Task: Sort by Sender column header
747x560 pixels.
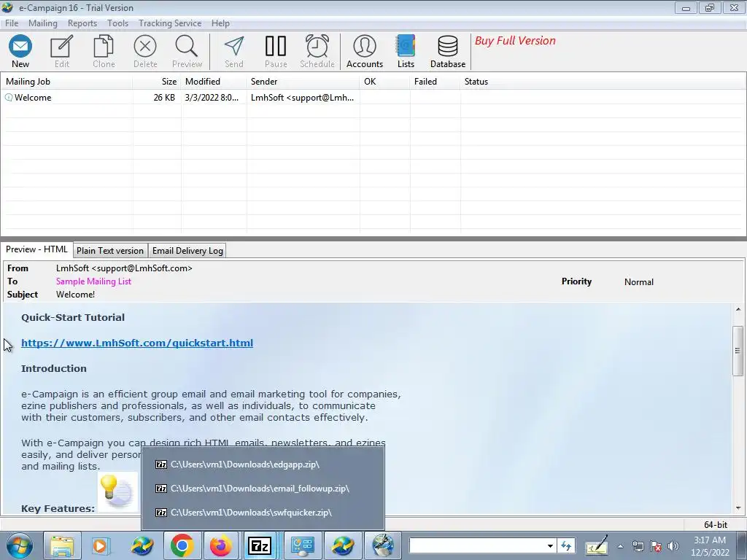Action: (303, 82)
